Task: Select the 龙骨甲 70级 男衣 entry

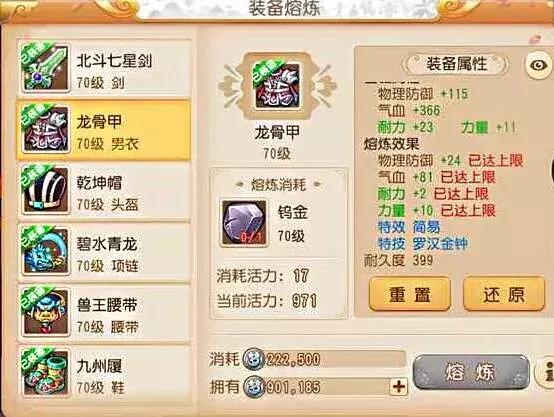Action: (104, 130)
